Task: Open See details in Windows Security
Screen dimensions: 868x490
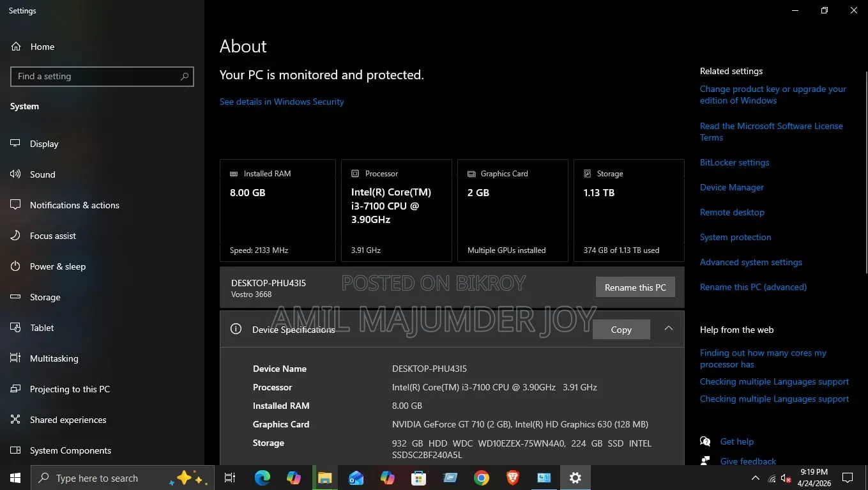Action: (x=282, y=102)
